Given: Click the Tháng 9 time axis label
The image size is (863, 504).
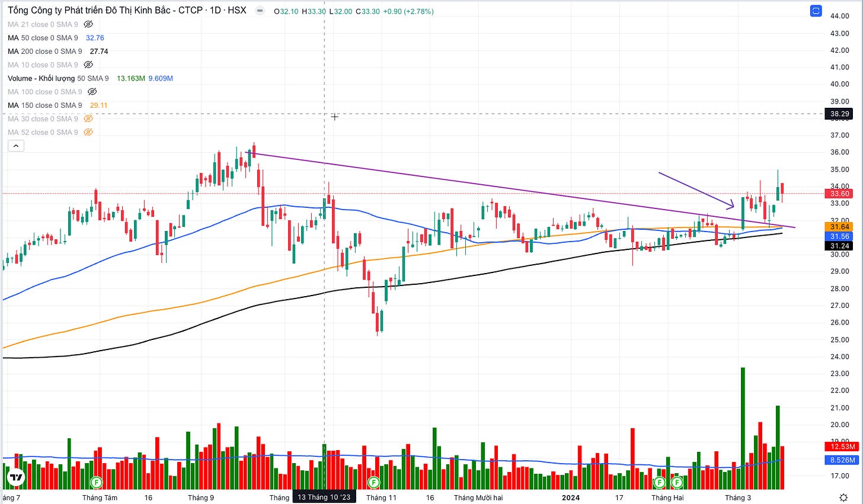Looking at the screenshot, I should (x=201, y=497).
